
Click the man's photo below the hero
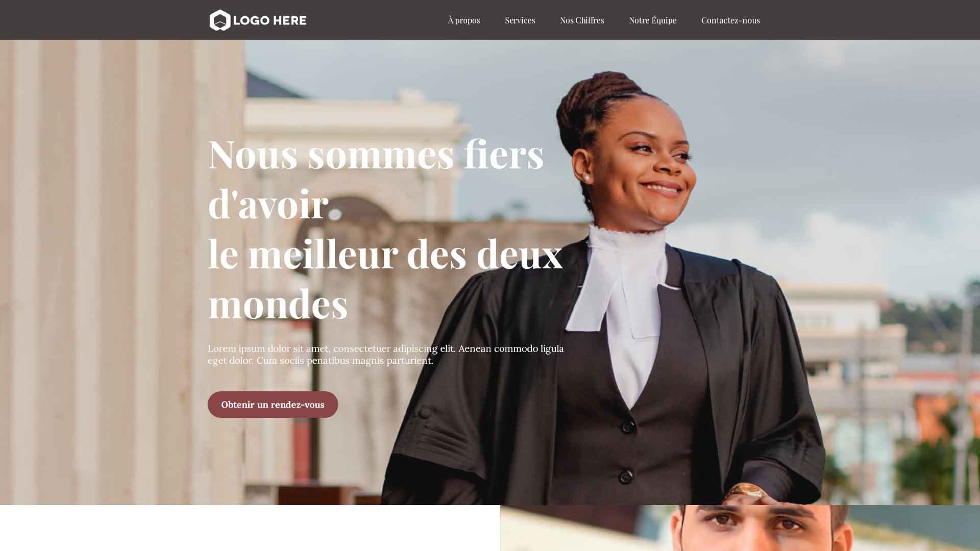[x=740, y=528]
